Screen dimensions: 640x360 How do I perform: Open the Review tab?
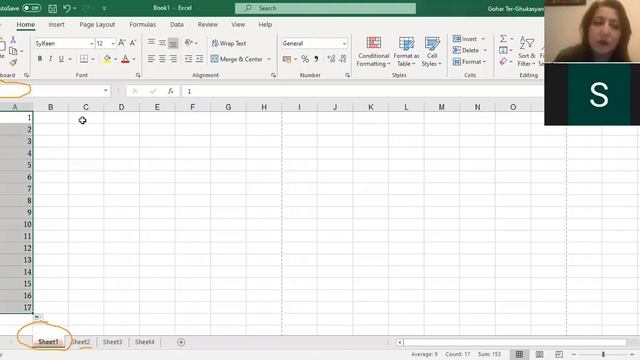[207, 24]
